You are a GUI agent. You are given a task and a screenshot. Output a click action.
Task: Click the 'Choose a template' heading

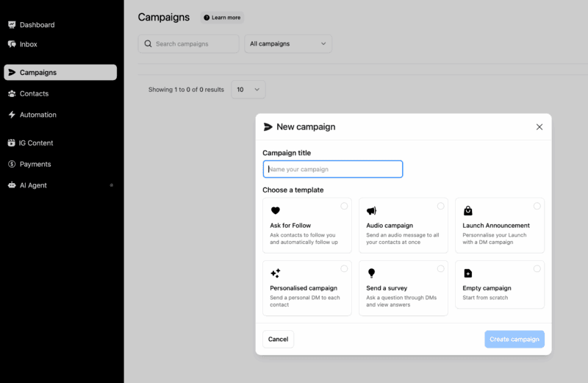[293, 190]
